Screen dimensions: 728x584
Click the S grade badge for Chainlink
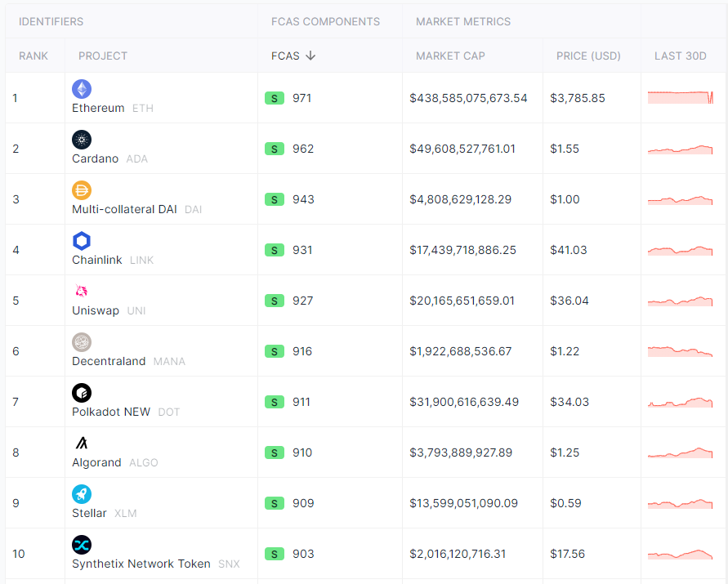(275, 250)
